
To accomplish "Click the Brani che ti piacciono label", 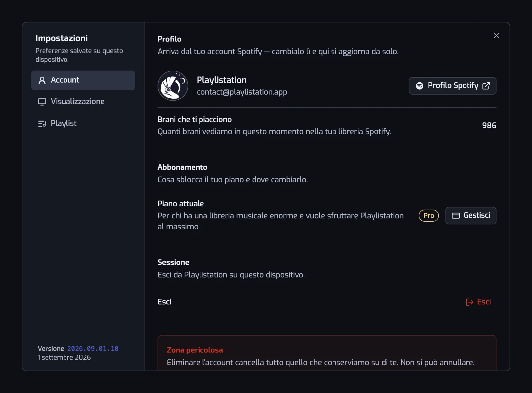I will click(195, 119).
